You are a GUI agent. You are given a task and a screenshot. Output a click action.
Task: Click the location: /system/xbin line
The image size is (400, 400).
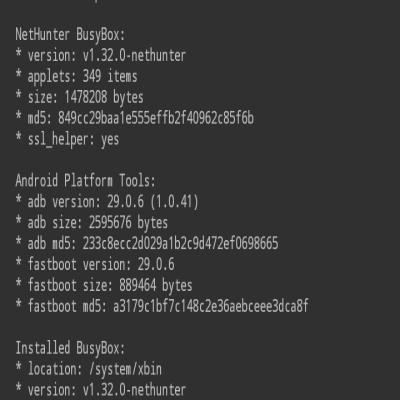[x=88, y=369]
